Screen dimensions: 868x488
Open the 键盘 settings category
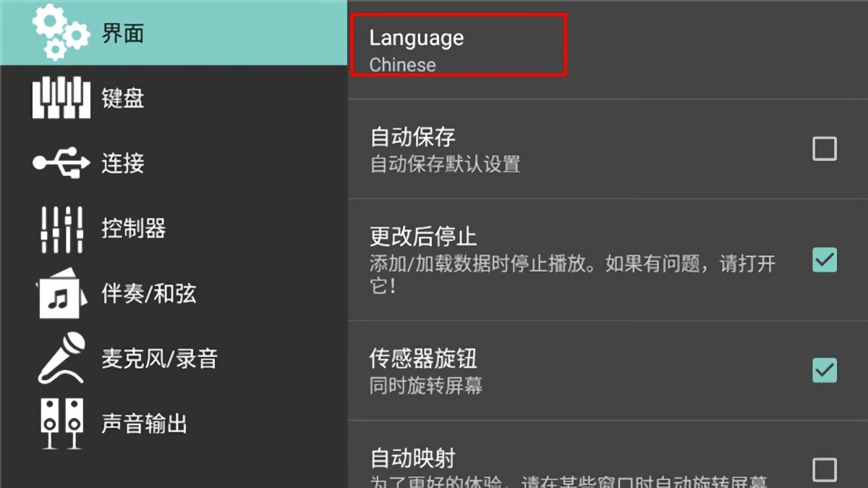[174, 98]
